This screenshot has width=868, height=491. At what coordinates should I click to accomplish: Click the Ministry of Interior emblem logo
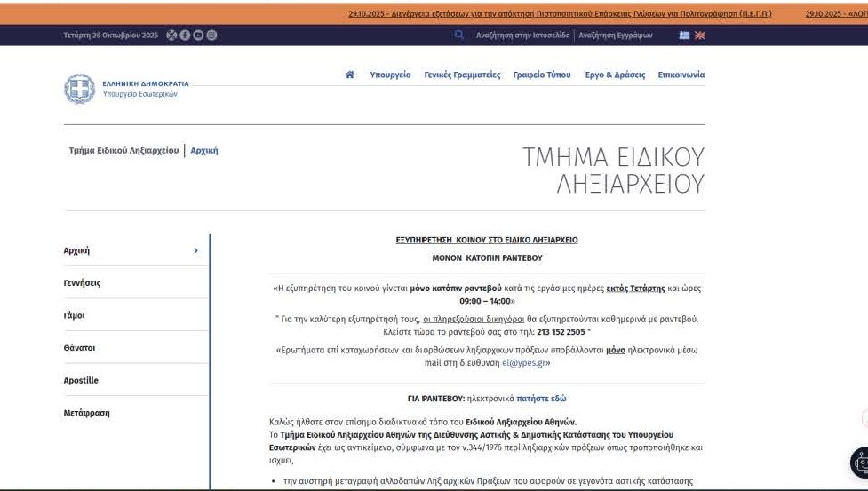[x=79, y=89]
